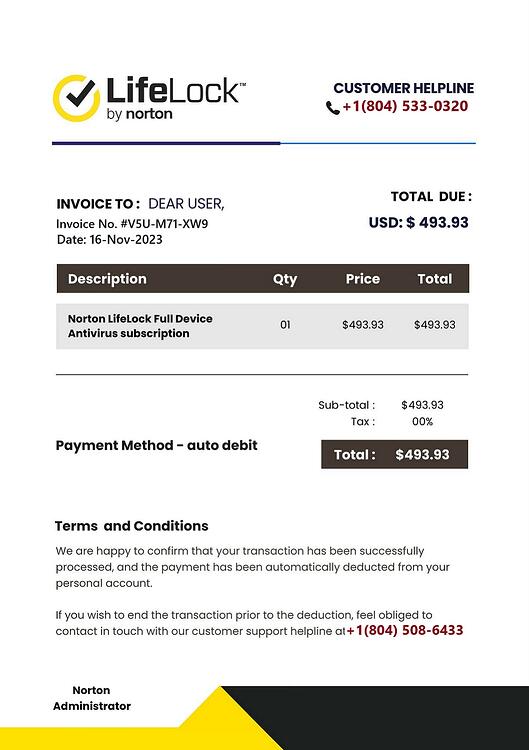529x750 pixels.
Task: Click the USD: $ 493.93 total due amount
Action: (419, 222)
